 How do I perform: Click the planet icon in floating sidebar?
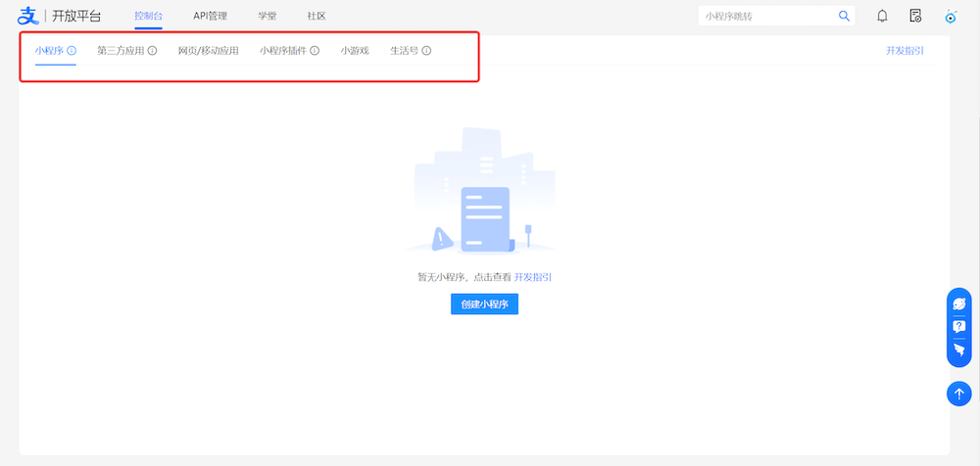(959, 304)
